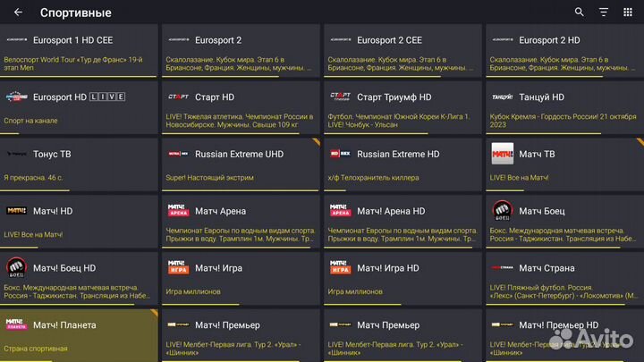Select the Матч! Планета channel title
This screenshot has width=644, height=362.
[x=64, y=325]
